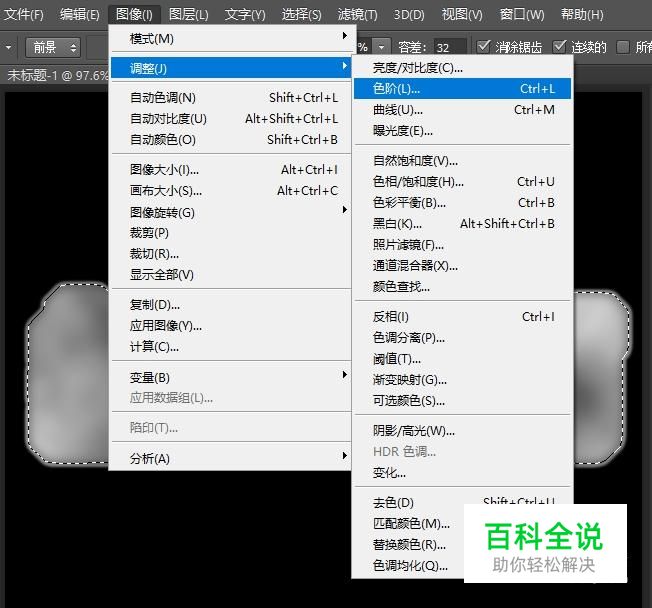Open 匹配颜色(M)... adjustment
This screenshot has height=608, width=652.
[x=409, y=523]
